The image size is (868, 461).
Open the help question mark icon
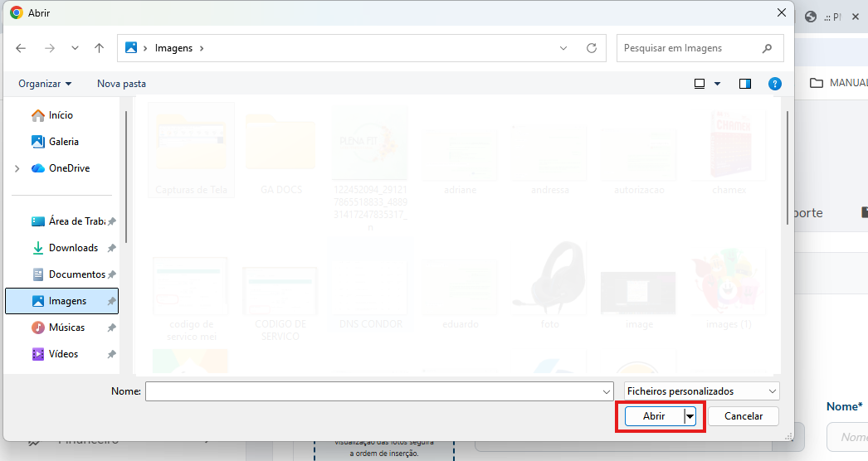[774, 84]
